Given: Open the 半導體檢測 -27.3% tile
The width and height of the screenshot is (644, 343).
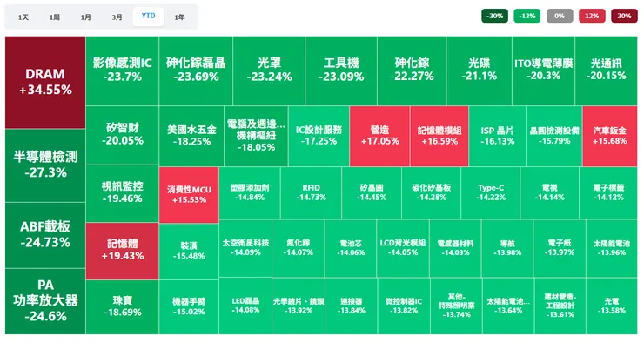Looking at the screenshot, I should click(45, 165).
